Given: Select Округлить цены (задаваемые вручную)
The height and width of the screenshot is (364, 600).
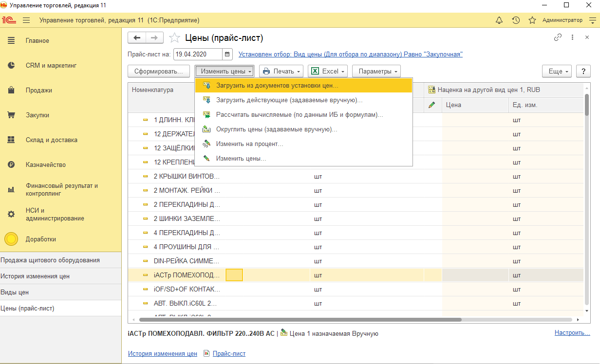Looking at the screenshot, I should 303,129.
